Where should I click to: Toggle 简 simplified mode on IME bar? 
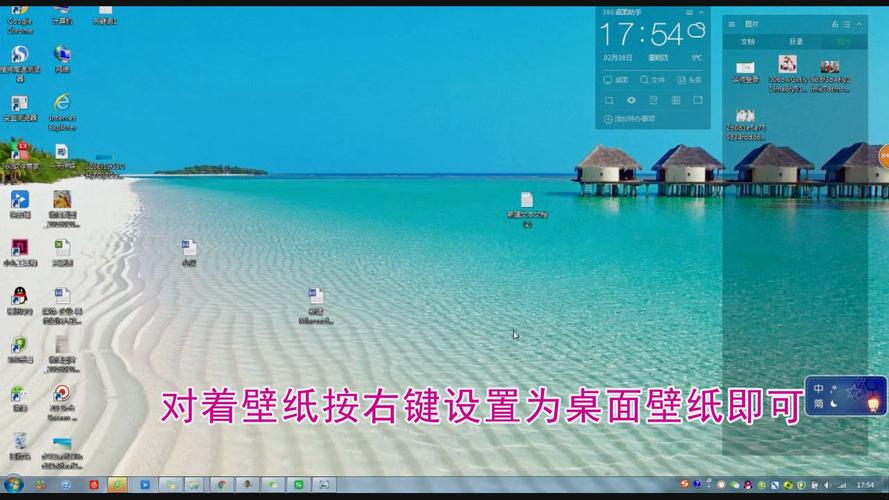818,404
